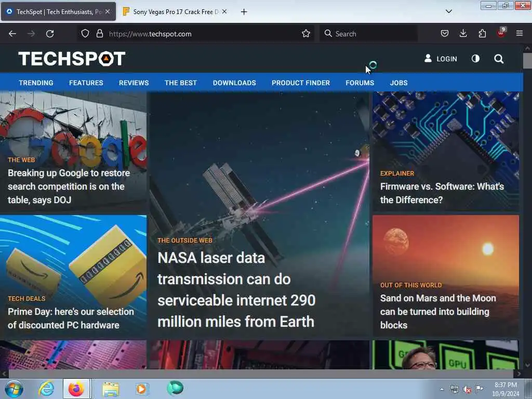Expand the list all tabs dropdown
The height and width of the screenshot is (399, 532).
[448, 11]
